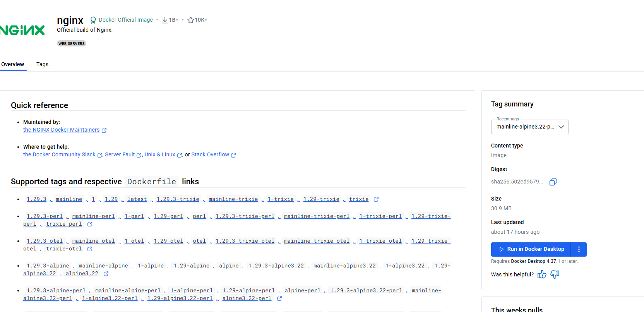Open the Unix & Linux link
The width and height of the screenshot is (644, 312).
pyautogui.click(x=160, y=154)
